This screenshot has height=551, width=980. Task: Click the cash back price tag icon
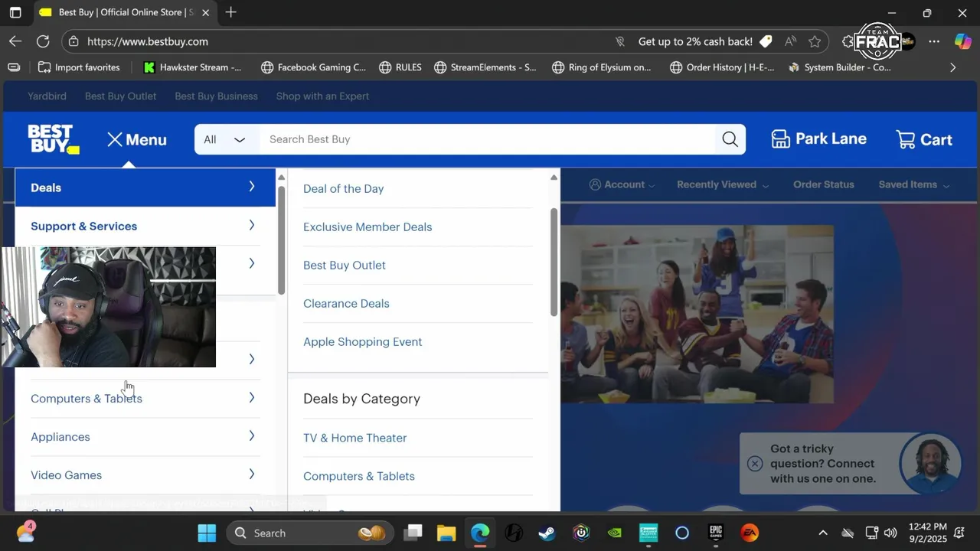(766, 41)
